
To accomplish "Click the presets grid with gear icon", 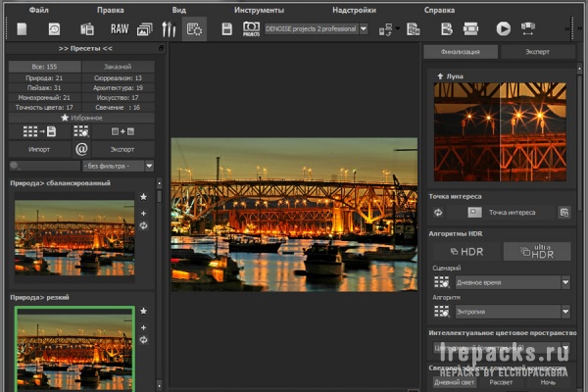I will tap(81, 131).
